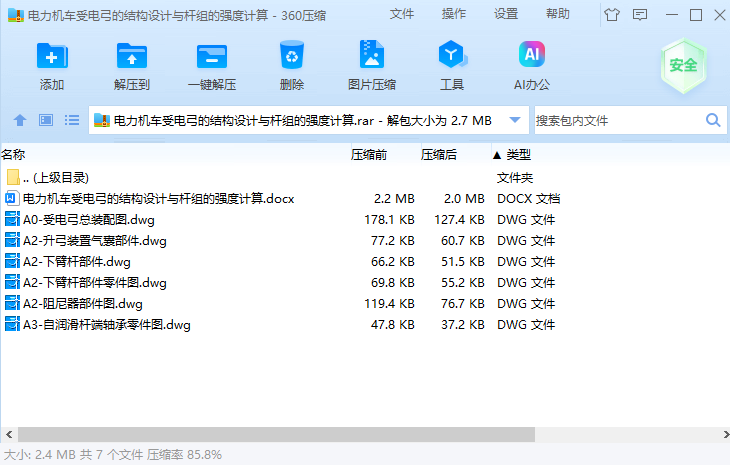Open the 设置 menu

506,14
